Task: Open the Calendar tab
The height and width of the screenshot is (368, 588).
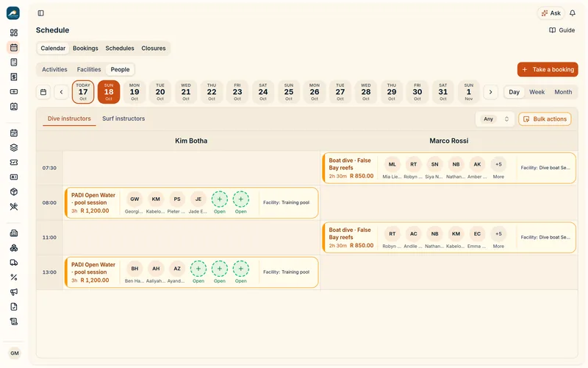Action: point(53,48)
